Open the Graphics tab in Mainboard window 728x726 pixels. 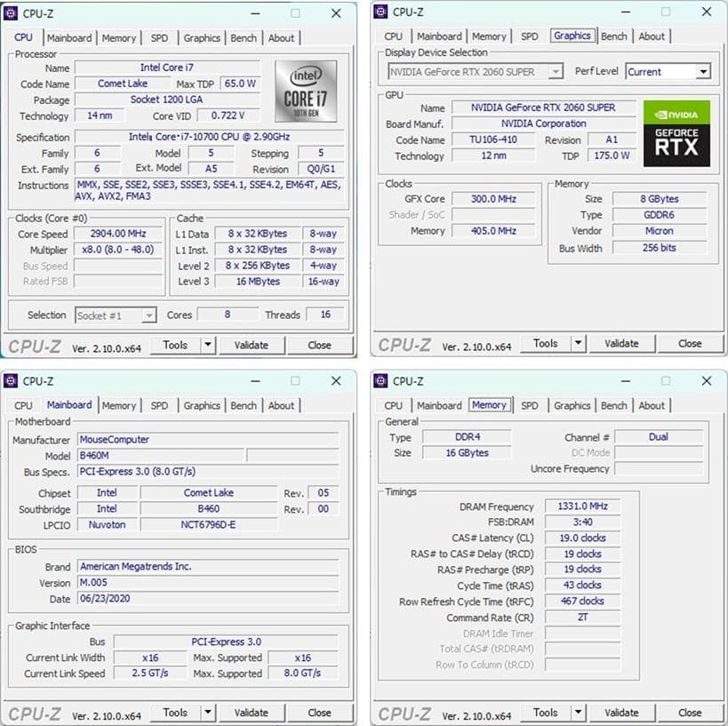click(x=201, y=405)
